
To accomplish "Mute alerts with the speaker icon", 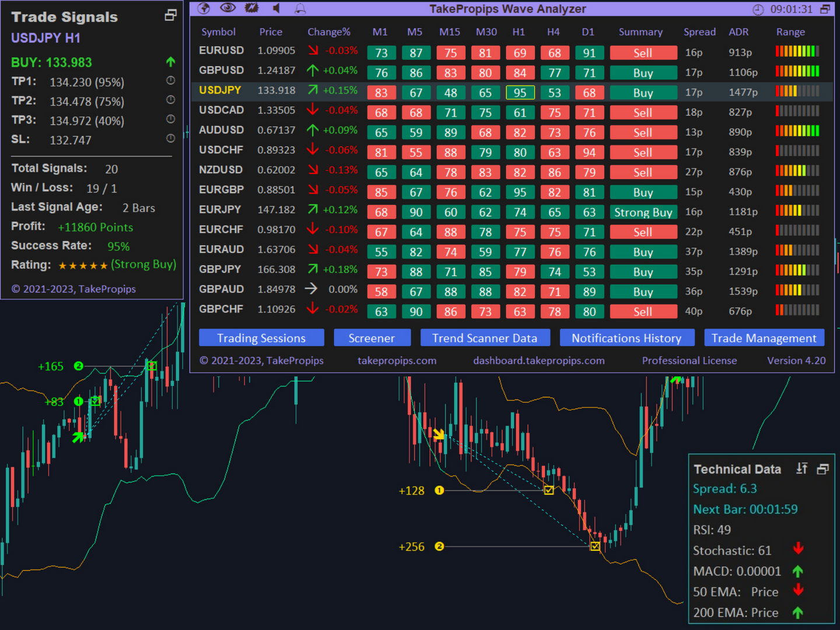I will [276, 8].
